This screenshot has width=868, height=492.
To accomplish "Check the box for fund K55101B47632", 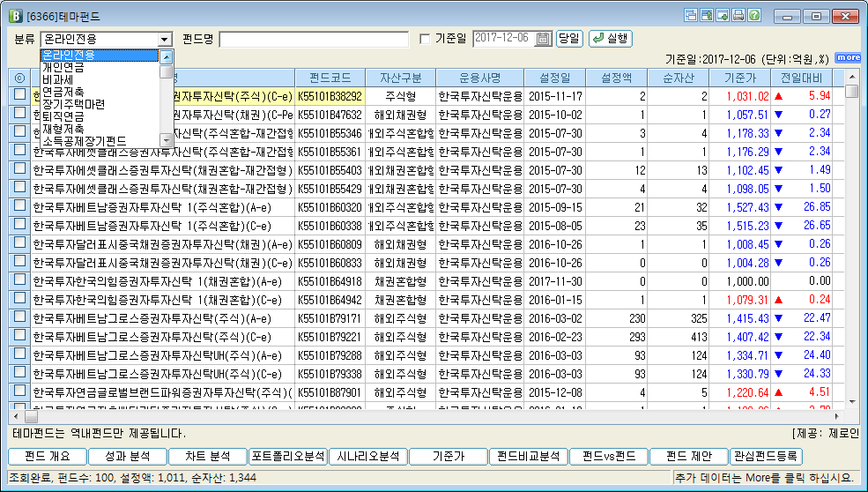I will coord(20,113).
